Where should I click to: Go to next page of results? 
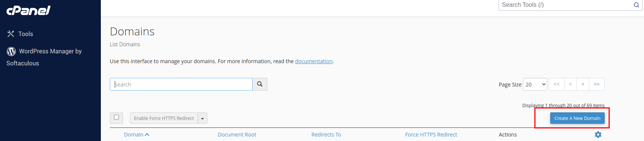pyautogui.click(x=583, y=84)
